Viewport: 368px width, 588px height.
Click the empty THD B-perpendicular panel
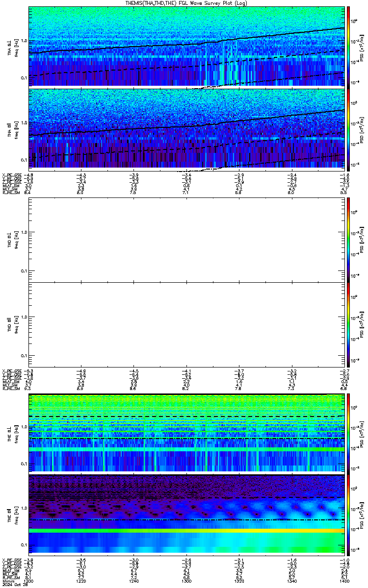click(186, 240)
